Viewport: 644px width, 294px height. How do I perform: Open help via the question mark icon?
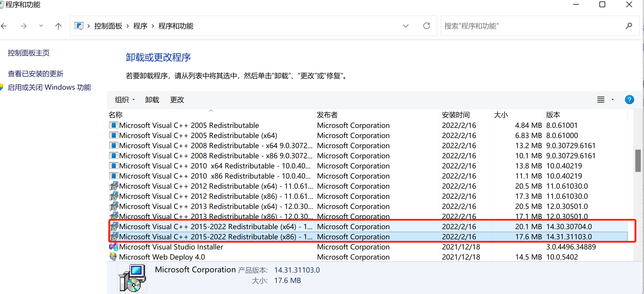[x=630, y=100]
